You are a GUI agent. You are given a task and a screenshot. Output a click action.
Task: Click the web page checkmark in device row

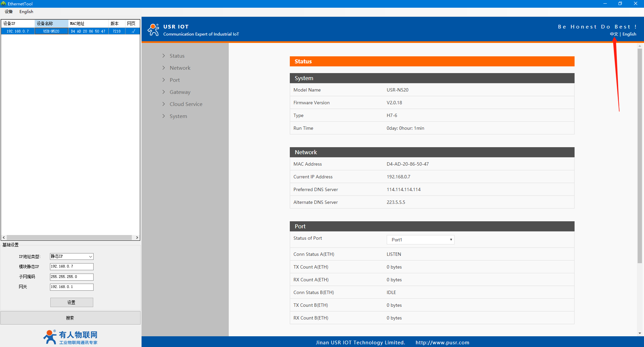click(x=133, y=31)
